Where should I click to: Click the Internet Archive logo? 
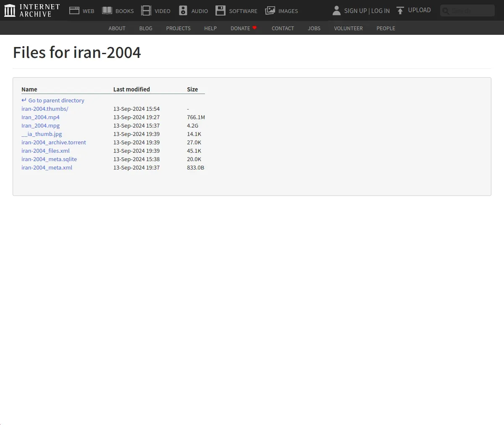(x=32, y=10)
